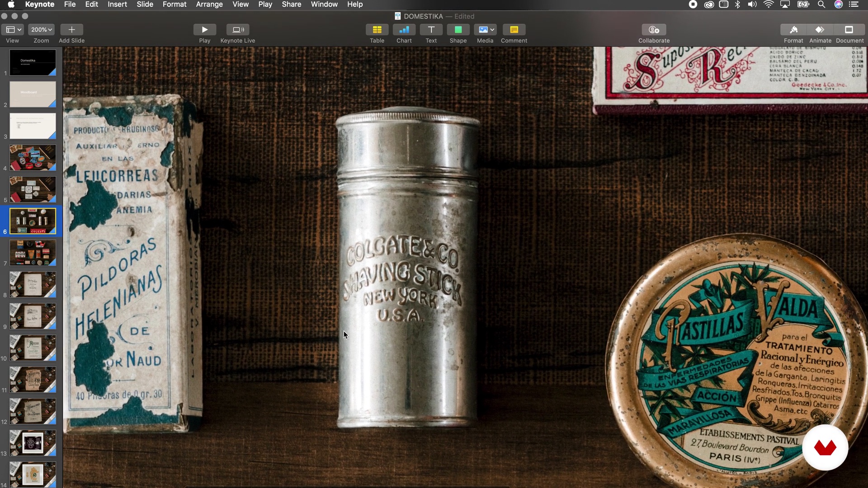Image resolution: width=868 pixels, height=488 pixels.
Task: Open Spotlight search
Action: pyautogui.click(x=821, y=5)
